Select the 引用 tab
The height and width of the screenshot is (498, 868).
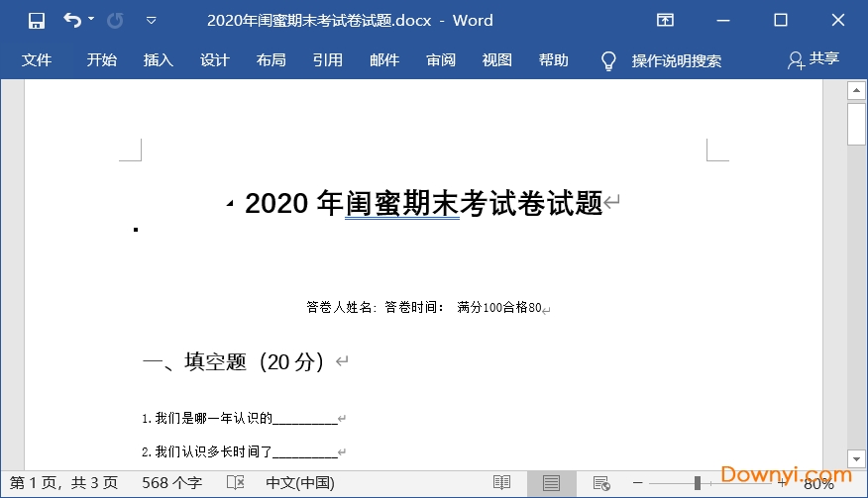point(328,59)
